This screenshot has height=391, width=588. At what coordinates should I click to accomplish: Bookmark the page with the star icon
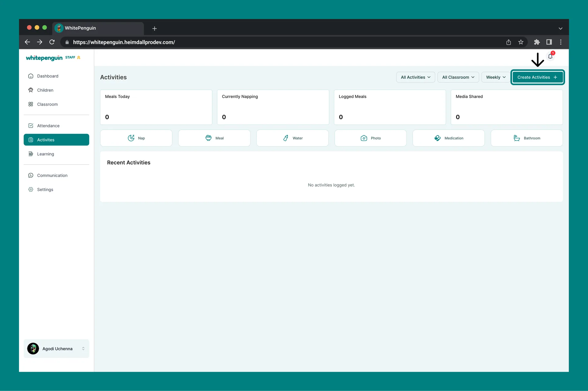pos(521,42)
